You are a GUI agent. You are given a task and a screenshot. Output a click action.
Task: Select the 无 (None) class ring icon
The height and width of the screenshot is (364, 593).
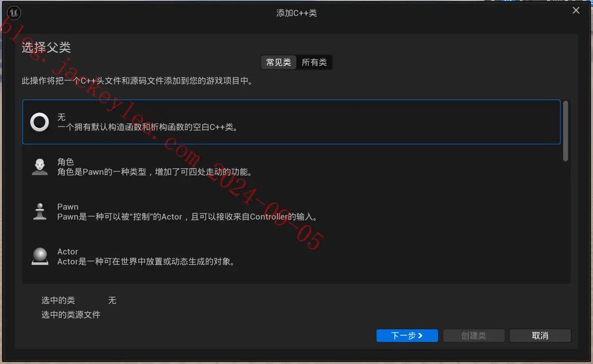pyautogui.click(x=40, y=122)
